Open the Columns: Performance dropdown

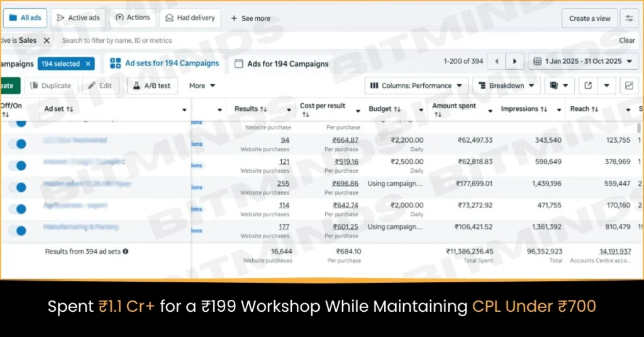click(416, 86)
